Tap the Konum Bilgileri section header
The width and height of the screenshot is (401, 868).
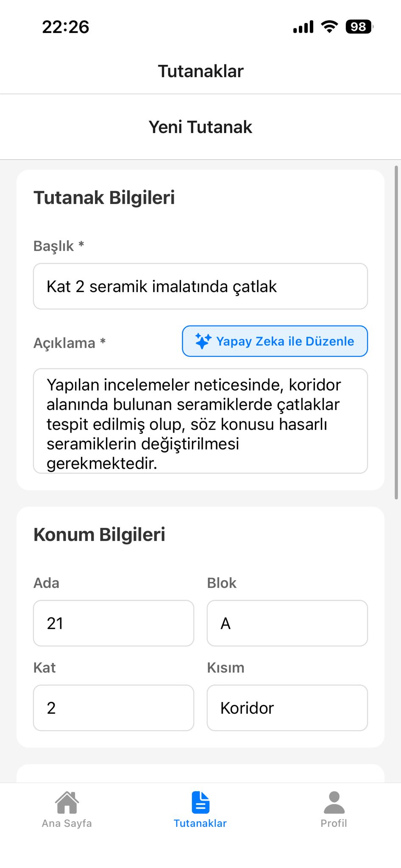tap(100, 535)
